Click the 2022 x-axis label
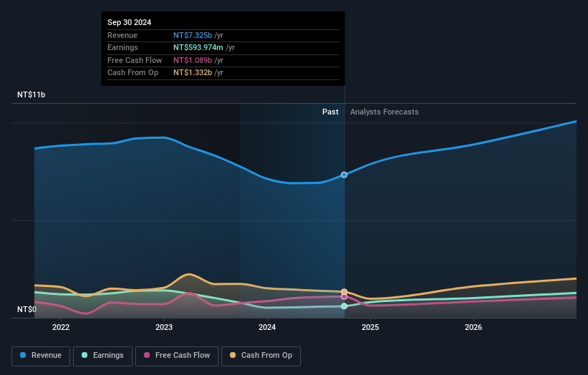Viewport: 588px width, 375px height. (61, 327)
